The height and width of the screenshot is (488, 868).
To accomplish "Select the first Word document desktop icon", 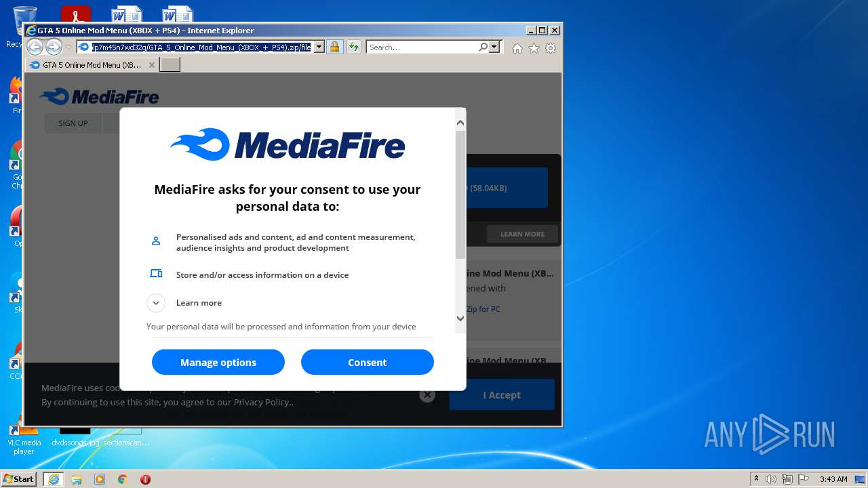I will click(126, 14).
